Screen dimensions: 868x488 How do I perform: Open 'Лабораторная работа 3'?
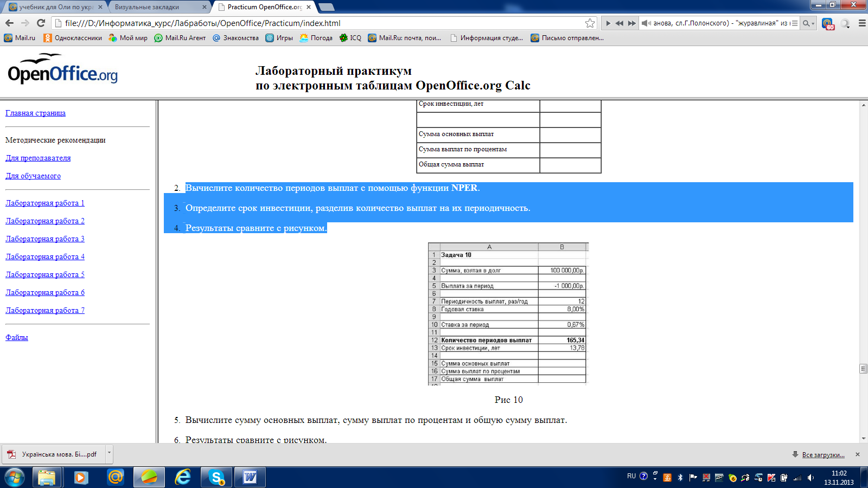(x=45, y=239)
